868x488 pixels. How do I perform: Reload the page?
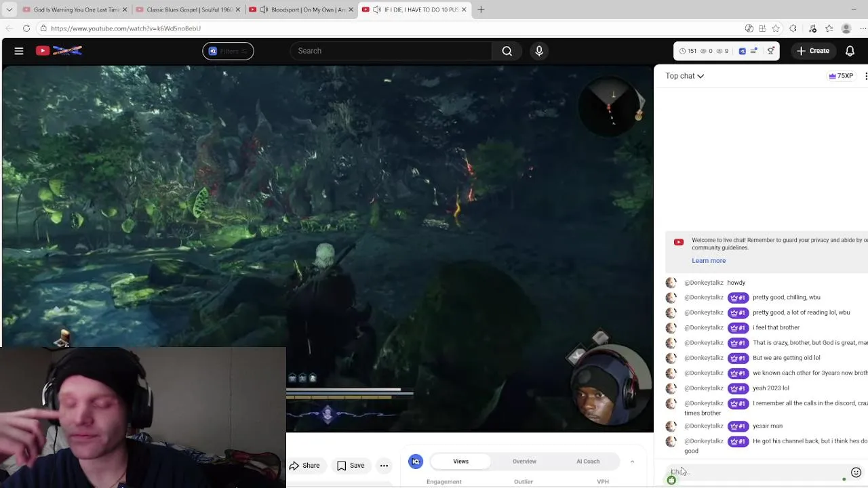tap(26, 28)
